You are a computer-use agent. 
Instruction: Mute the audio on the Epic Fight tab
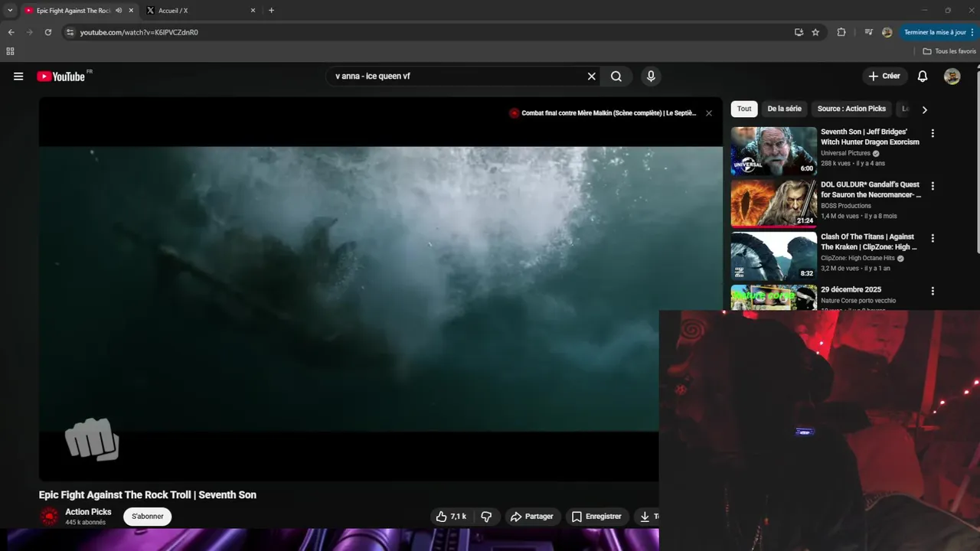pyautogui.click(x=119, y=11)
